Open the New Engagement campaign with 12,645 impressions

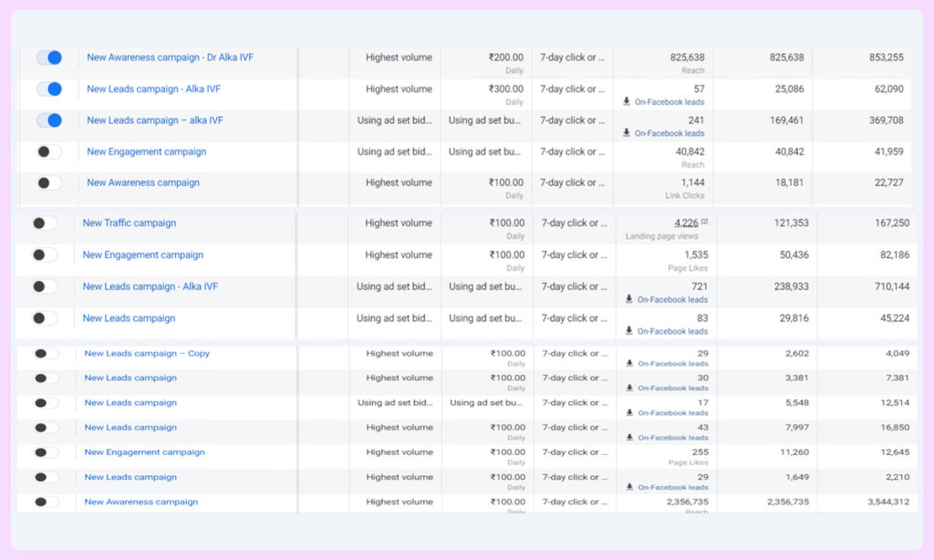tap(145, 452)
